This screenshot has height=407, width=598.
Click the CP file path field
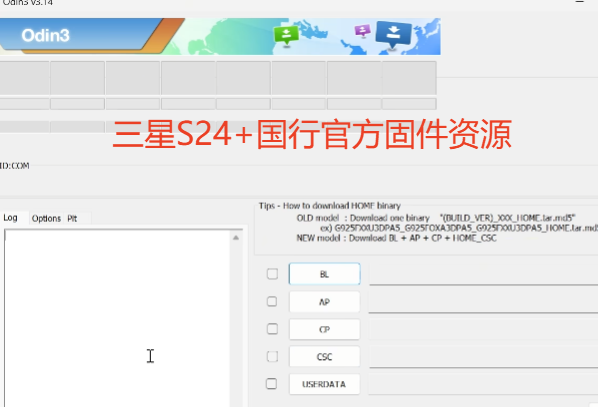(483, 329)
